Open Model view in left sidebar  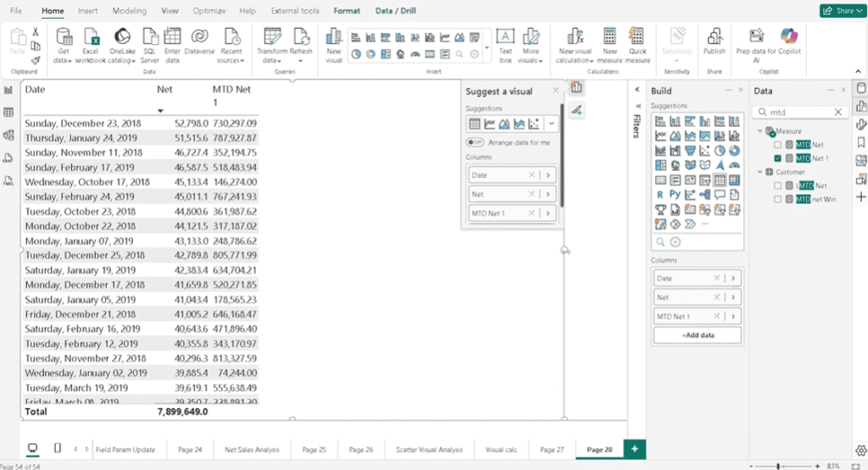point(8,135)
